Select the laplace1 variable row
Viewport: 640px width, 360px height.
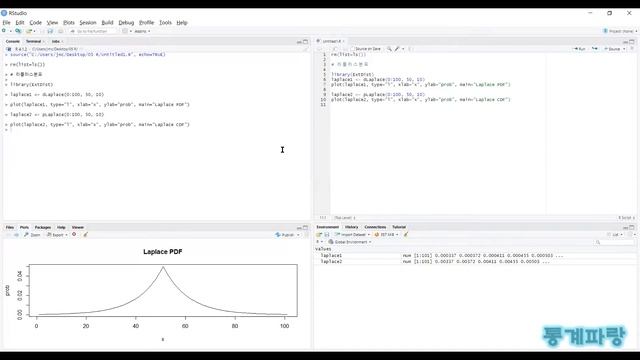476,256
